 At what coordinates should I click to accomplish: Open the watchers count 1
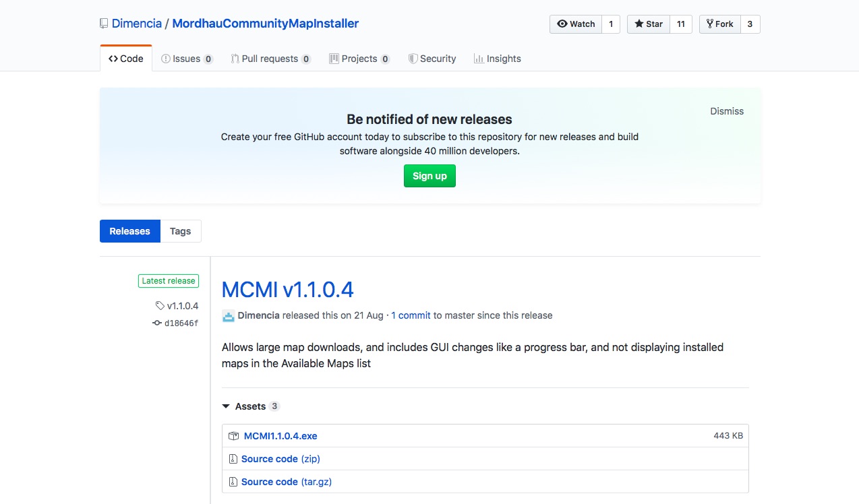tap(611, 24)
